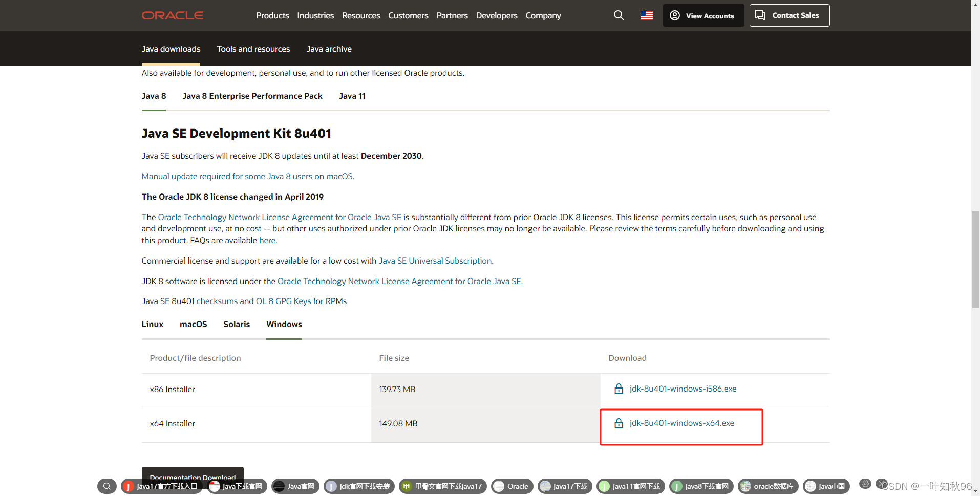Screen dimensions: 980x496
Task: Open the Java archive section
Action: [329, 49]
